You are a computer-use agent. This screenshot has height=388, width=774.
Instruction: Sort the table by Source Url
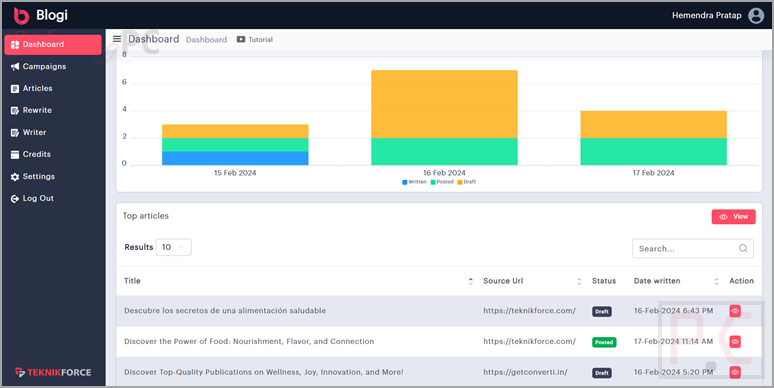[579, 281]
